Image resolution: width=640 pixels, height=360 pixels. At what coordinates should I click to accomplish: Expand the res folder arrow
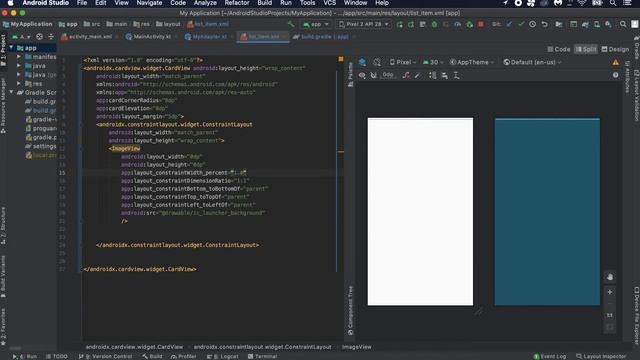tap(19, 84)
